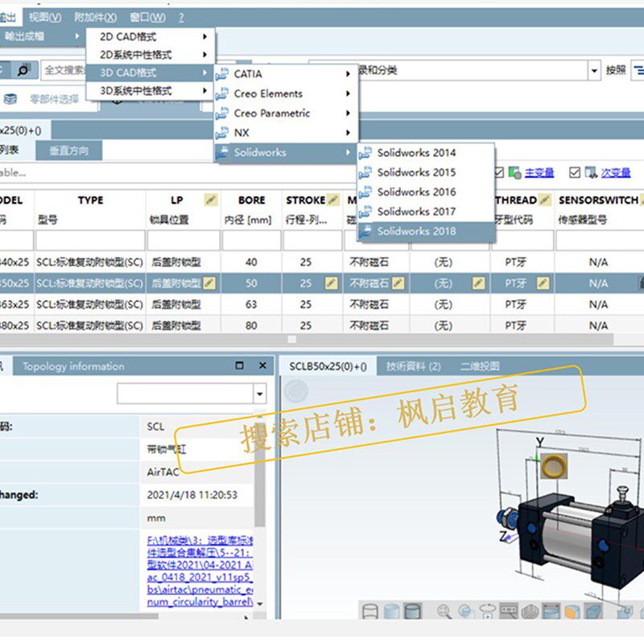
Task: Toggle the 次变量 checkbox
Action: 574,172
